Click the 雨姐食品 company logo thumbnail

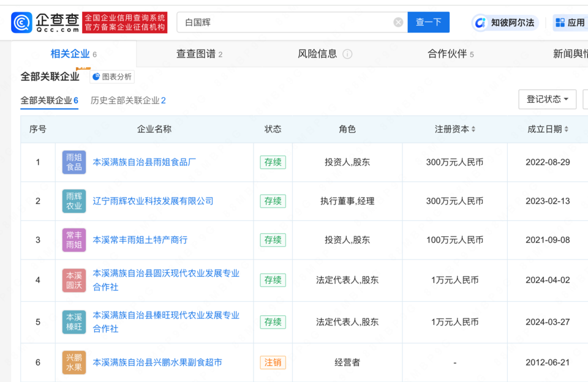coord(74,162)
